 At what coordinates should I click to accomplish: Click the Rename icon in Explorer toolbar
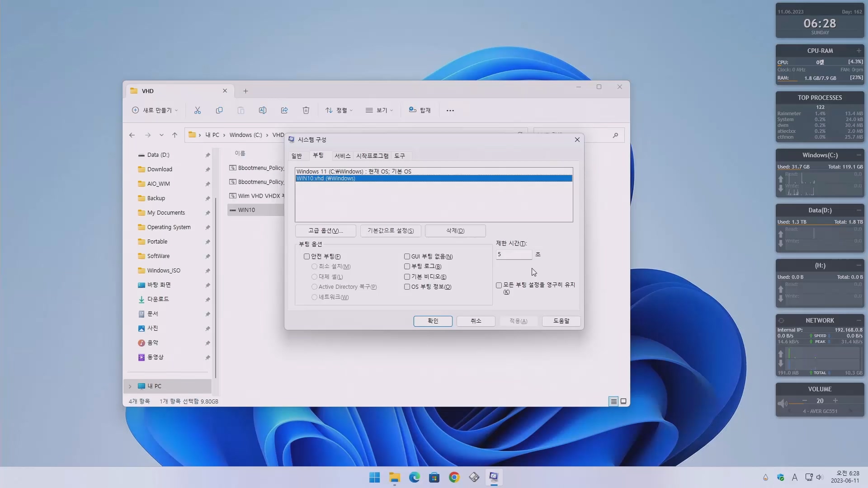(263, 110)
